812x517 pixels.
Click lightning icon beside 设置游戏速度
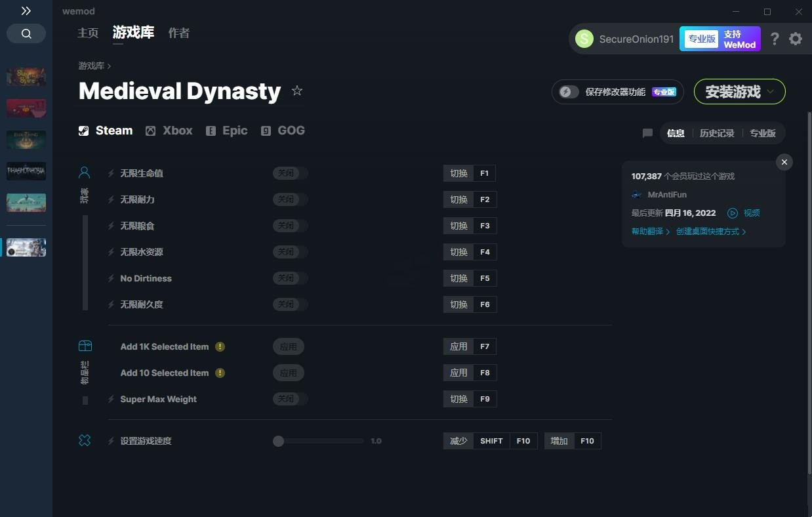click(x=111, y=441)
